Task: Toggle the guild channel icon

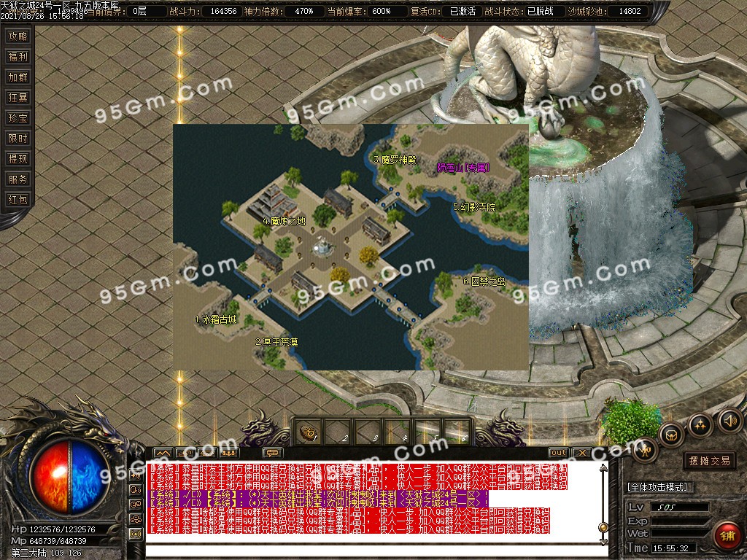Action: pyautogui.click(x=136, y=519)
